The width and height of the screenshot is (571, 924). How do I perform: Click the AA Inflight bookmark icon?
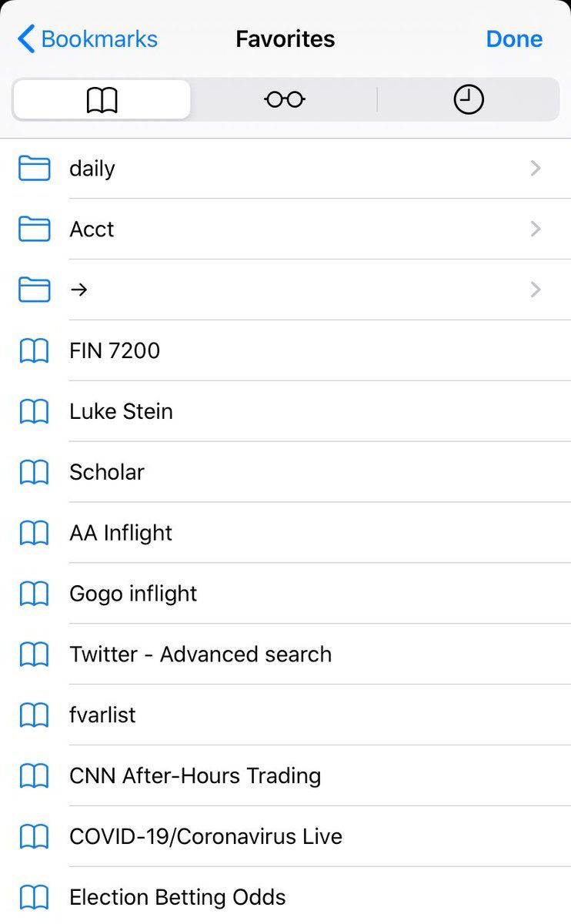(x=34, y=533)
